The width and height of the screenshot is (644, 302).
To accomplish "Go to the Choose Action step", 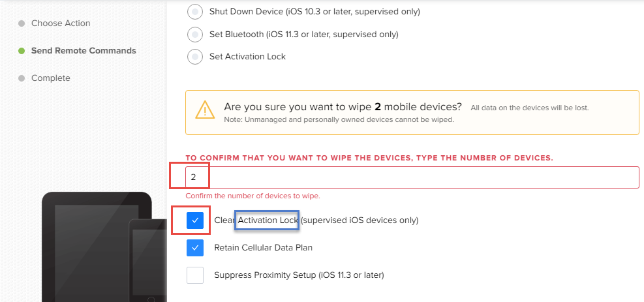I will point(61,23).
